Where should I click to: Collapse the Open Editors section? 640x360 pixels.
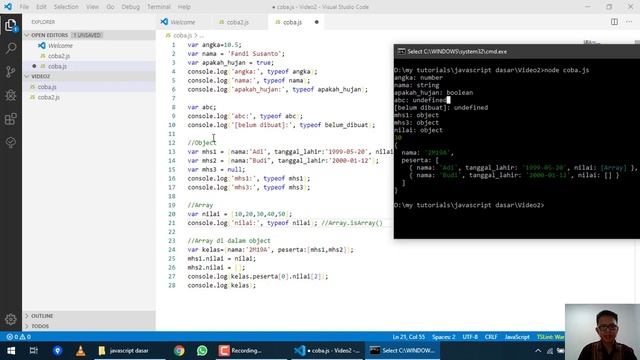[x=89, y=35]
